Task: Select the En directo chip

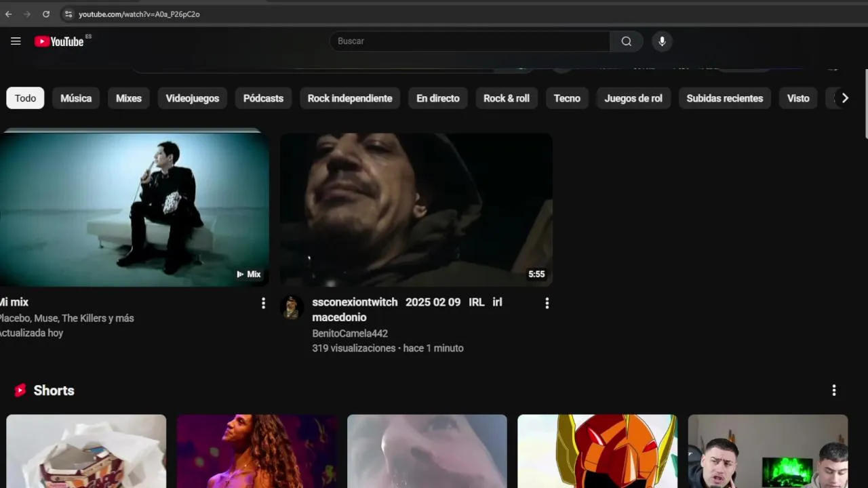Action: [437, 98]
